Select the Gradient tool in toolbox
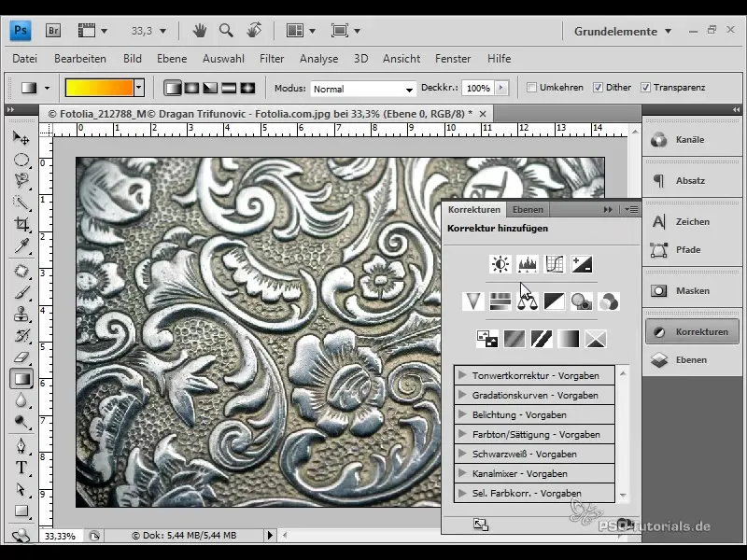 21,379
